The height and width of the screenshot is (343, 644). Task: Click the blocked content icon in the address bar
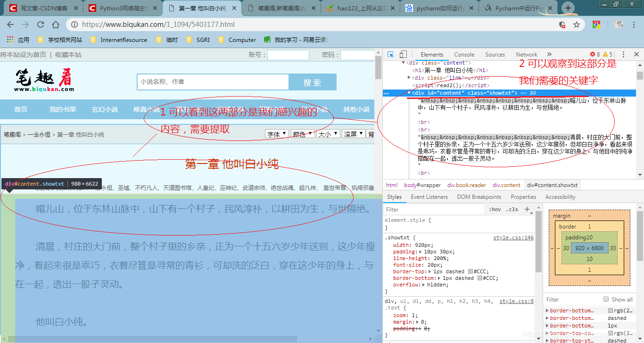(x=562, y=24)
